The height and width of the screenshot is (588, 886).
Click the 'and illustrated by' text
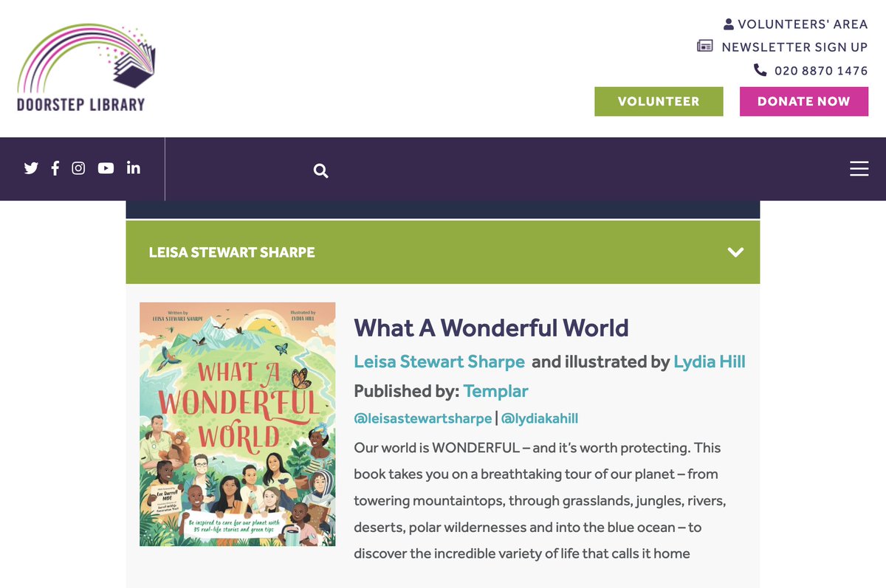600,362
